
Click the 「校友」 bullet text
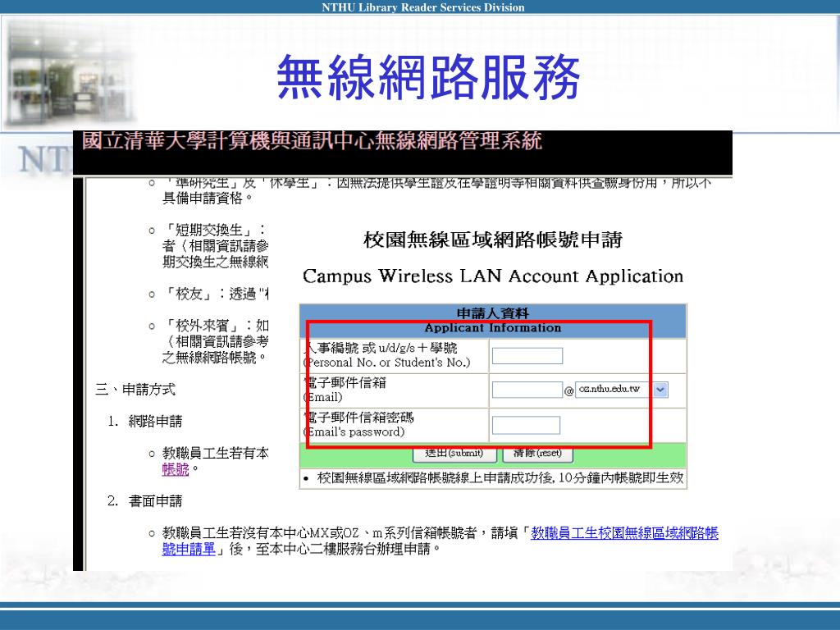(x=215, y=294)
